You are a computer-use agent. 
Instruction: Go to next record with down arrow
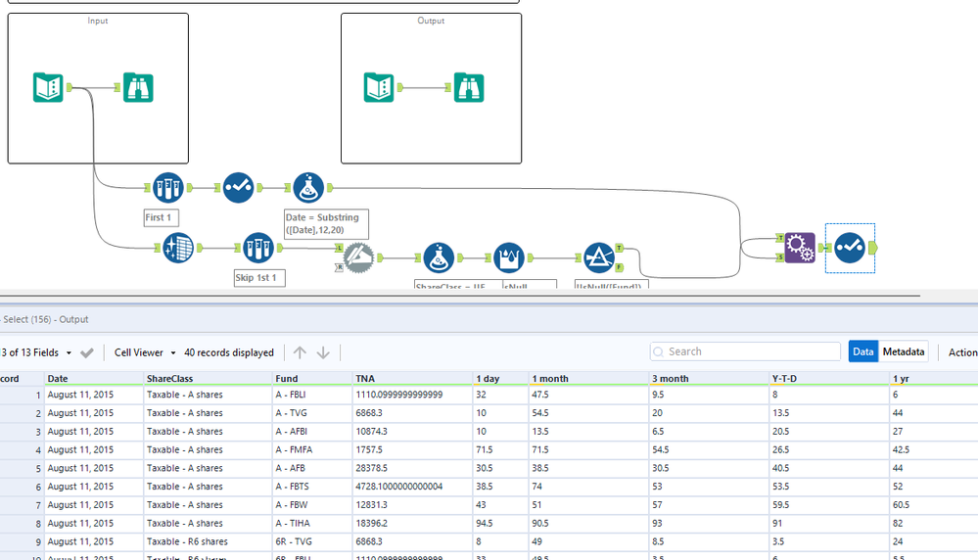click(x=323, y=352)
